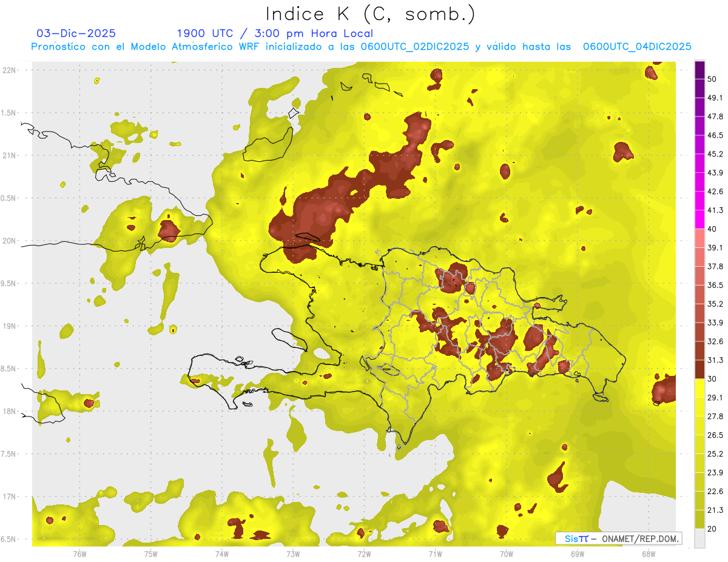The height and width of the screenshot is (562, 728).
Task: Click the colorbar value "46.5"
Action: 715,135
